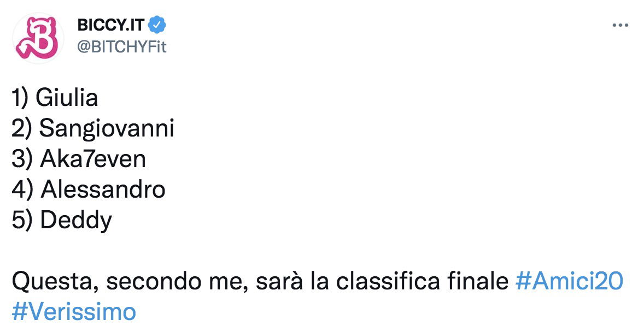Screen dimensions: 644x332
Task: Click the Deddy entry
Action: (76, 221)
